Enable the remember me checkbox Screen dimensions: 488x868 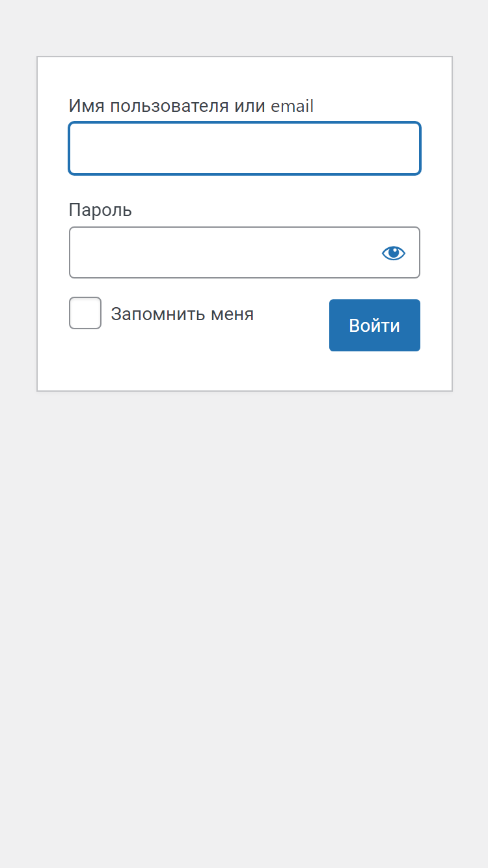(85, 313)
